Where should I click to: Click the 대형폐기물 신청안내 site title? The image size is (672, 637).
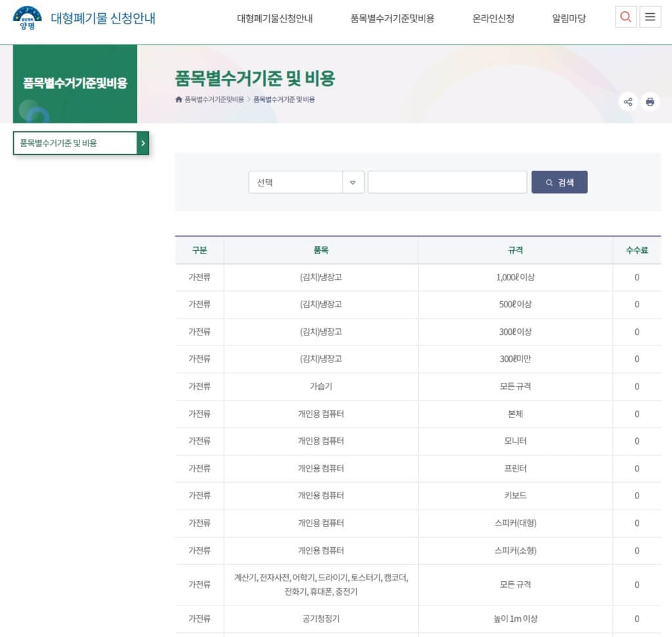click(103, 18)
